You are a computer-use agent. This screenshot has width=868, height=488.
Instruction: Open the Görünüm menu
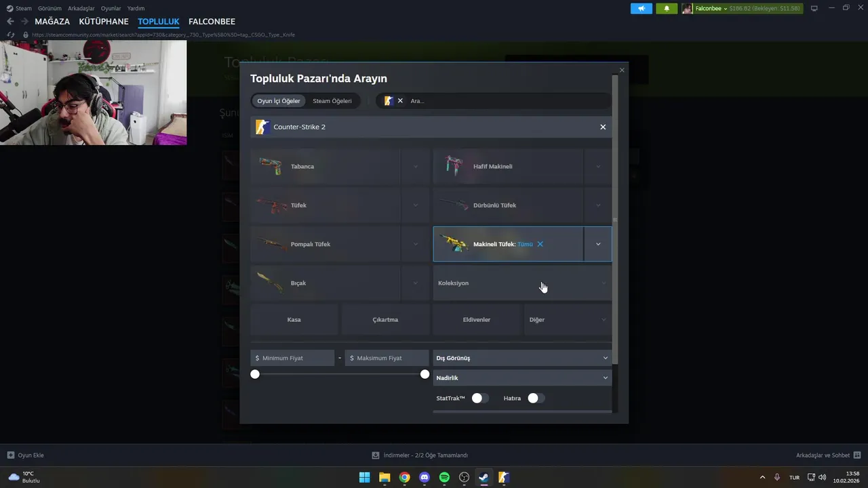coord(50,8)
